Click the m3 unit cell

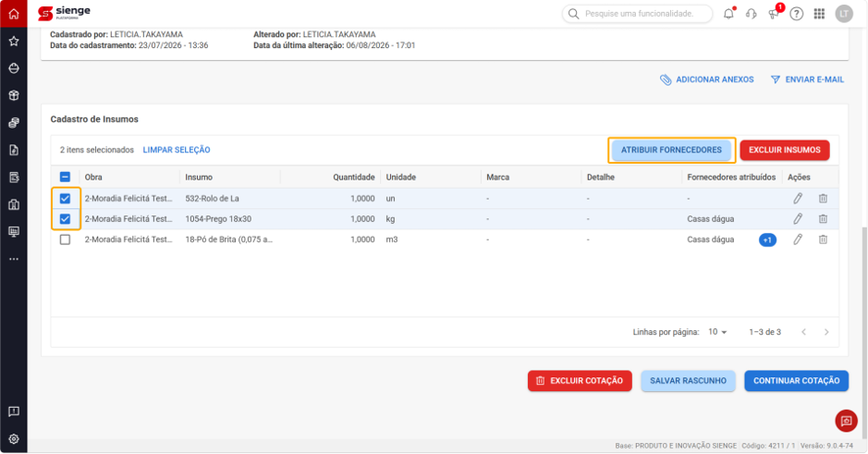[x=392, y=239]
